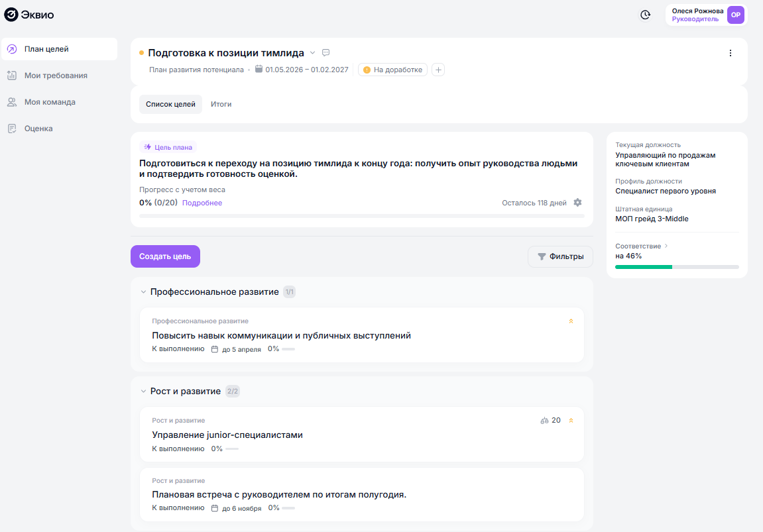Viewport: 763px width, 532px height.
Task: Click priority arrows on Повысить навык коммуникации goal
Action: coord(571,321)
